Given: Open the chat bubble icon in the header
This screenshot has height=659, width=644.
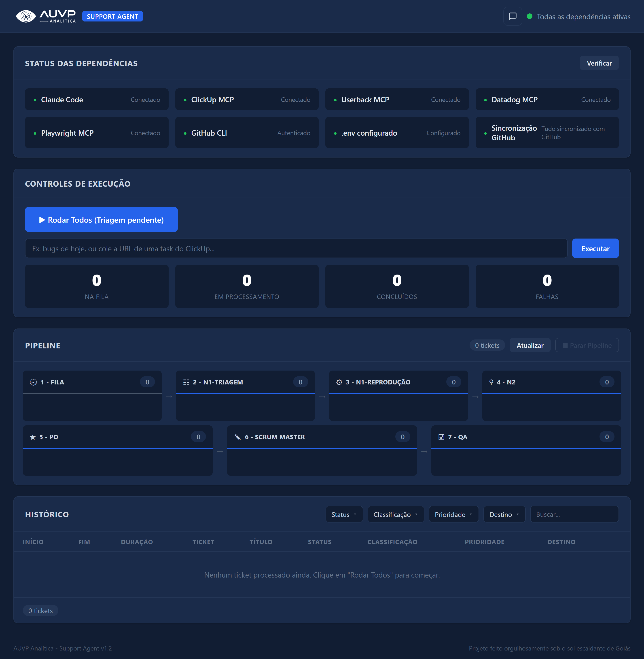Looking at the screenshot, I should (513, 16).
